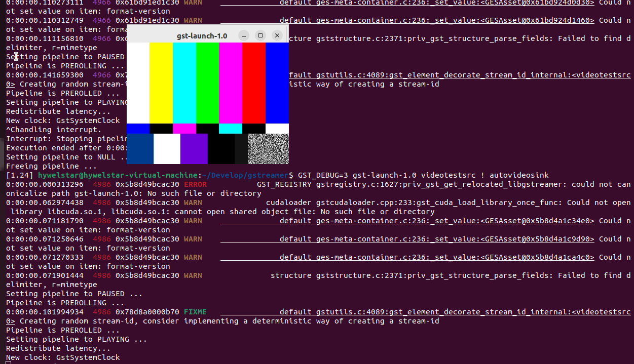Image resolution: width=634 pixels, height=364 pixels.
Task: Click the 'Execution ended after' line
Action: 66,148
